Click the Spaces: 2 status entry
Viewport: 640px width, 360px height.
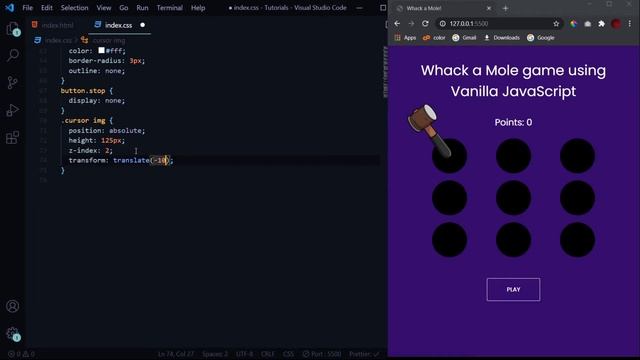[x=215, y=354]
